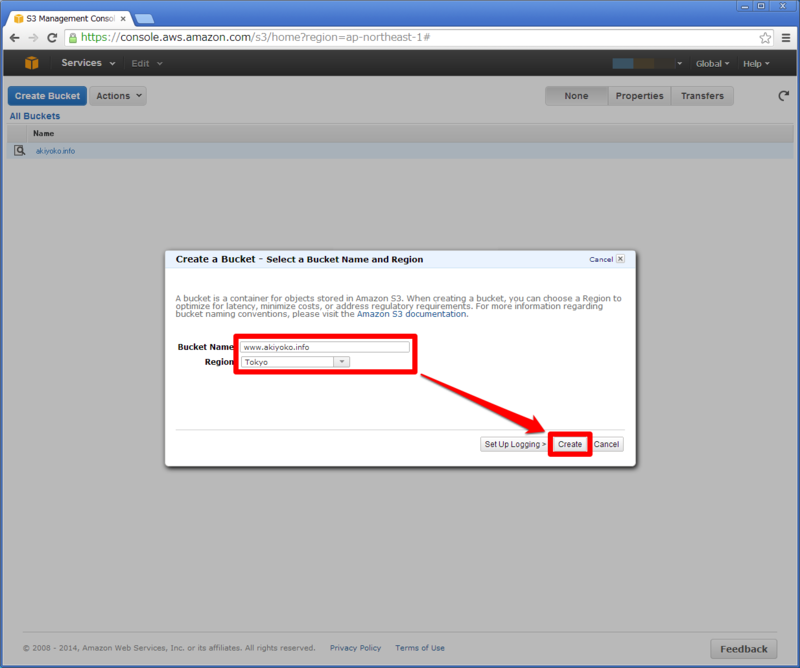Bookmark page with the star icon

point(765,38)
